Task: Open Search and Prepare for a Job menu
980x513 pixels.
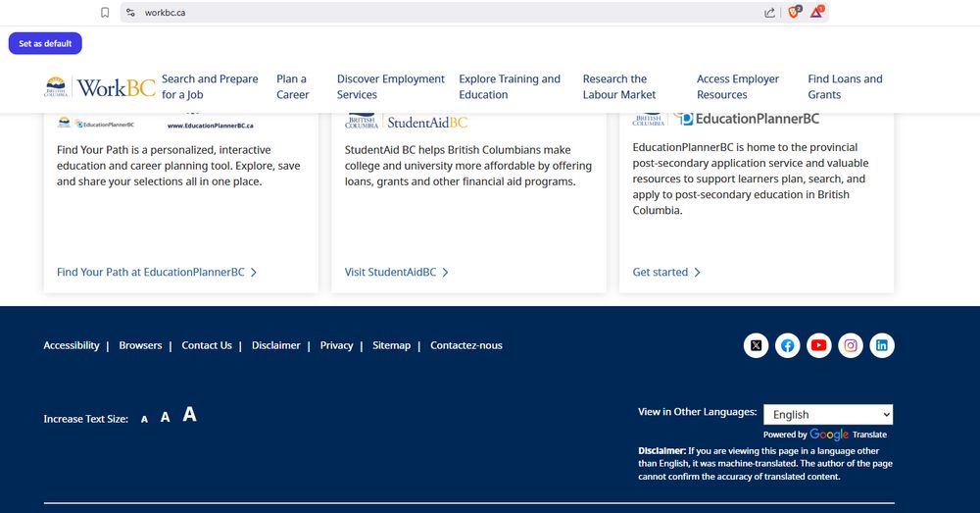Action: pyautogui.click(x=210, y=87)
